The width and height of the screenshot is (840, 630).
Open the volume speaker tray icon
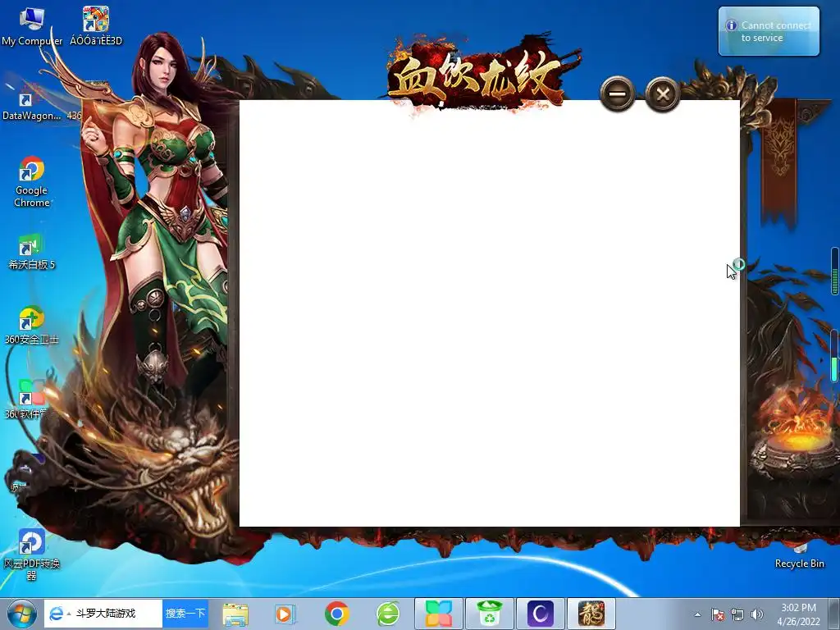(756, 614)
